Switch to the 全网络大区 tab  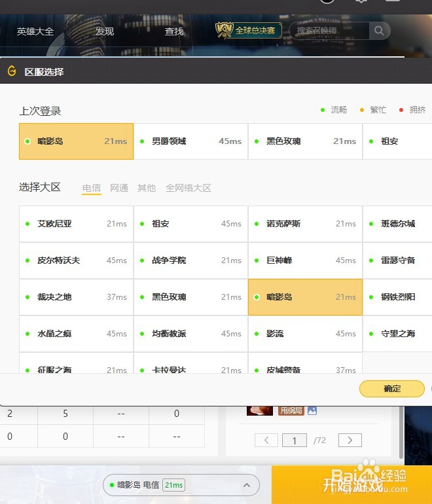189,188
